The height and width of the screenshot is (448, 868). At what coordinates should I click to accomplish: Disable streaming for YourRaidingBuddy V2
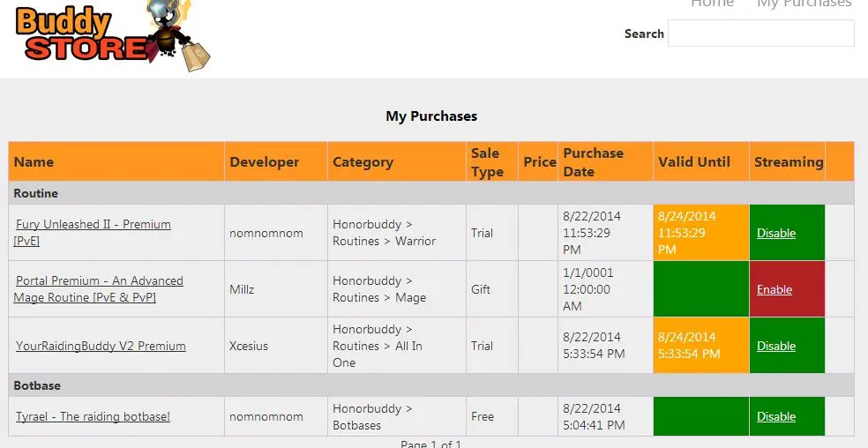click(776, 346)
